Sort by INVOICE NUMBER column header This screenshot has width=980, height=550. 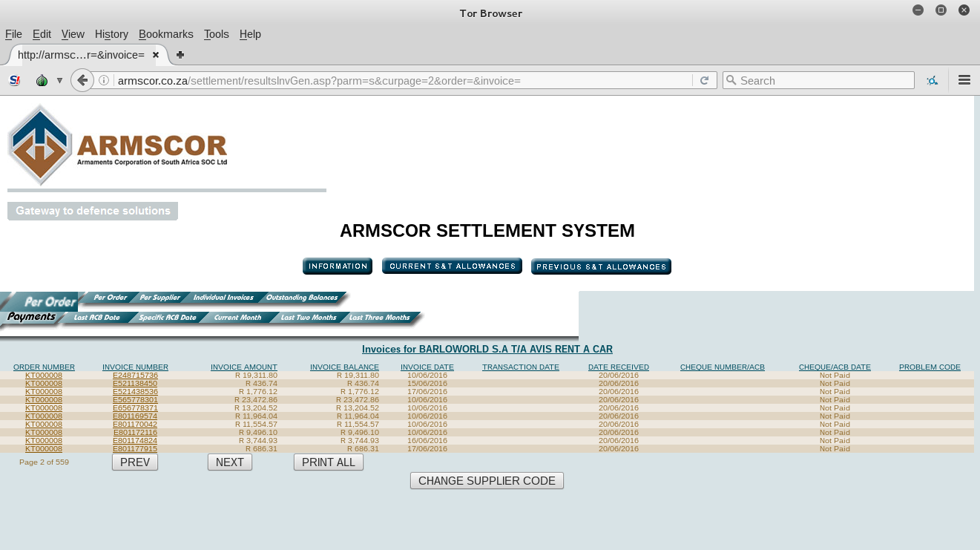(135, 367)
